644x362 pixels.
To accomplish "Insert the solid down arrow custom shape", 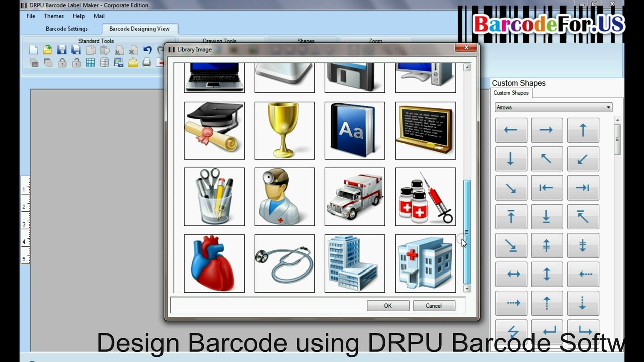I will pos(511,159).
